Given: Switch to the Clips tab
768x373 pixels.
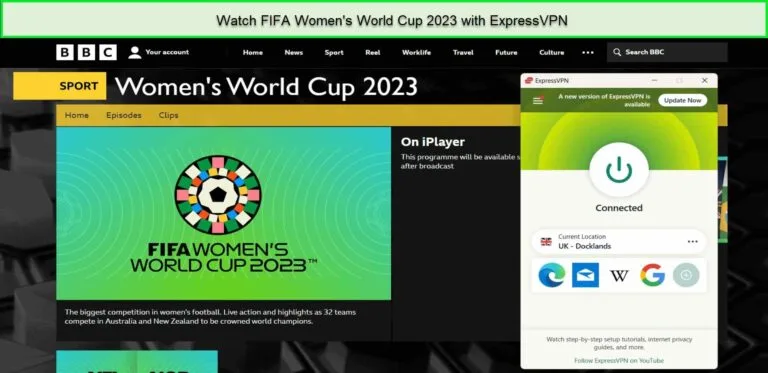Looking at the screenshot, I should tap(168, 115).
